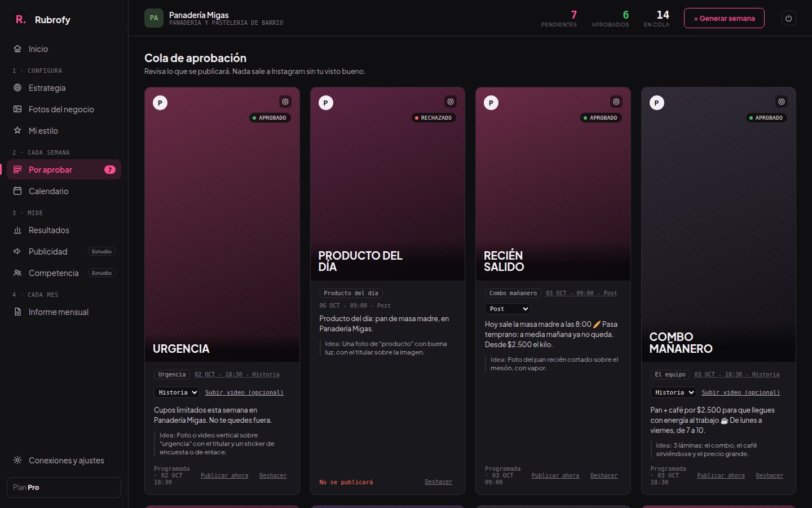Viewport: 812px width, 508px height.
Task: Open Competencia section
Action: click(64, 273)
